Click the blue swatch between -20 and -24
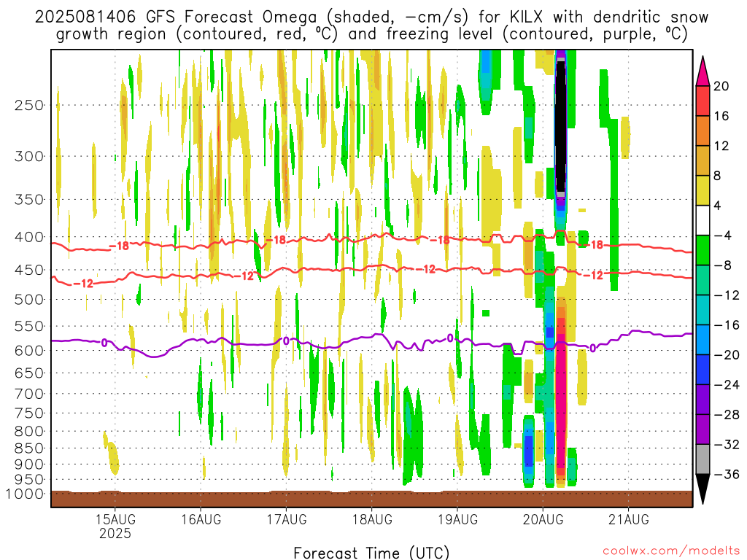The image size is (747, 560). [x=703, y=370]
